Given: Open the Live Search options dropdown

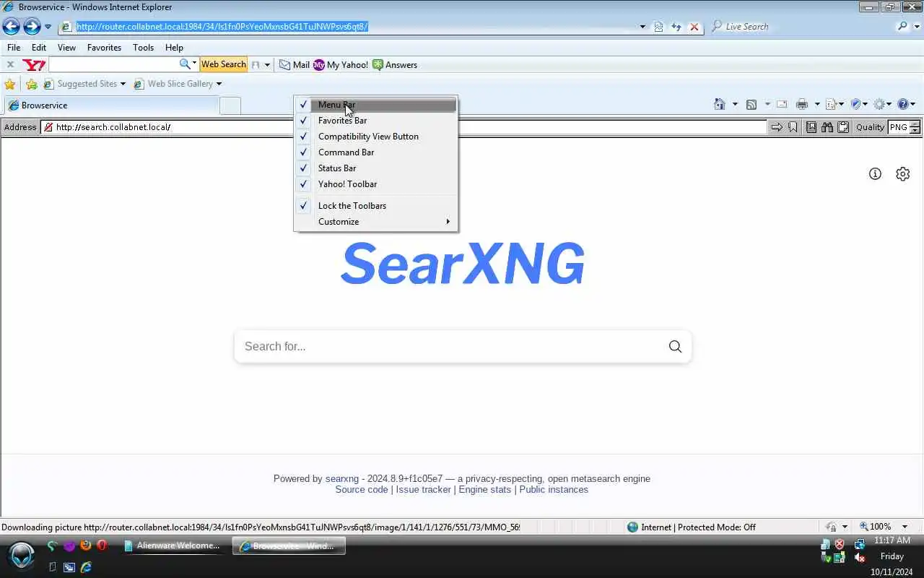Looking at the screenshot, I should click(915, 27).
